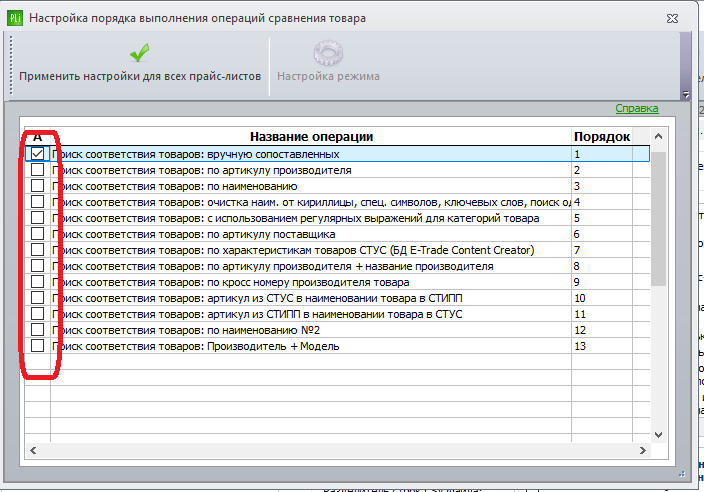Click the horizontal scrollbar left arrow
Screen dimensions: 704x492
(x=33, y=450)
